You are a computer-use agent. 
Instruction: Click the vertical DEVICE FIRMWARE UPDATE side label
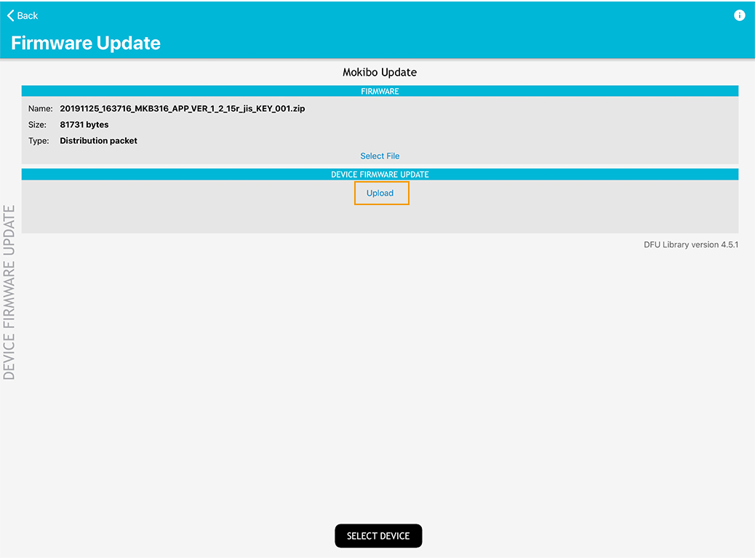tap(9, 292)
